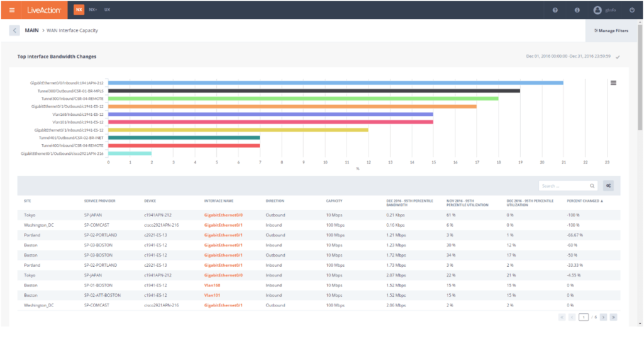Open the table settings gear icon
The image size is (644, 343).
coord(608,186)
